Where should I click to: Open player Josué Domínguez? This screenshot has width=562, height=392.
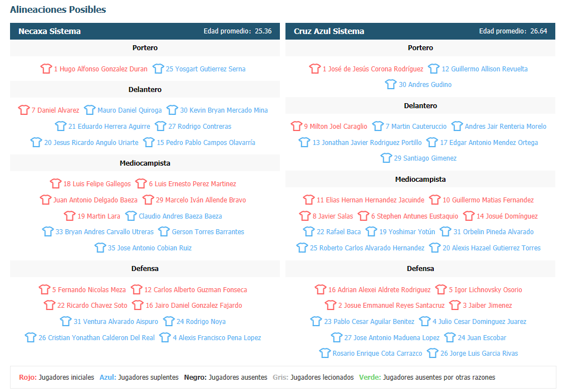pyautogui.click(x=507, y=216)
